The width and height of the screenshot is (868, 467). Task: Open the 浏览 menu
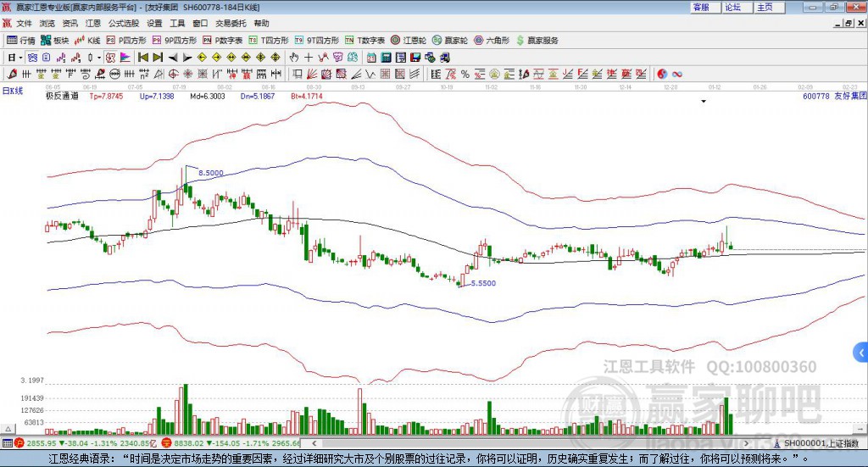[x=47, y=23]
